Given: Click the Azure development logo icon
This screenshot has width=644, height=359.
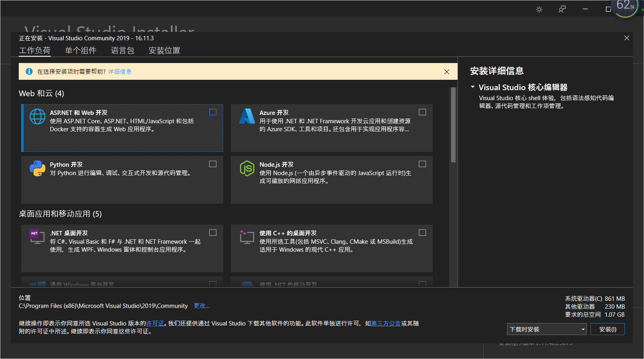Looking at the screenshot, I should [247, 116].
